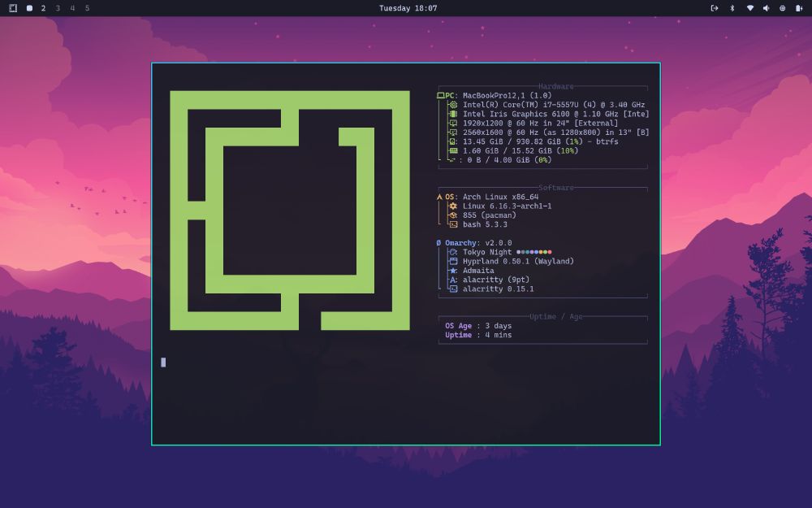Viewport: 812px width, 508px height.
Task: Click the laptop icon beside PC label
Action: [x=440, y=95]
